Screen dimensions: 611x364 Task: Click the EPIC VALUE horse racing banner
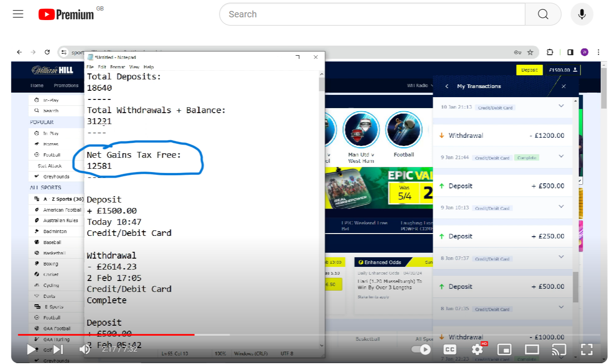[379, 188]
